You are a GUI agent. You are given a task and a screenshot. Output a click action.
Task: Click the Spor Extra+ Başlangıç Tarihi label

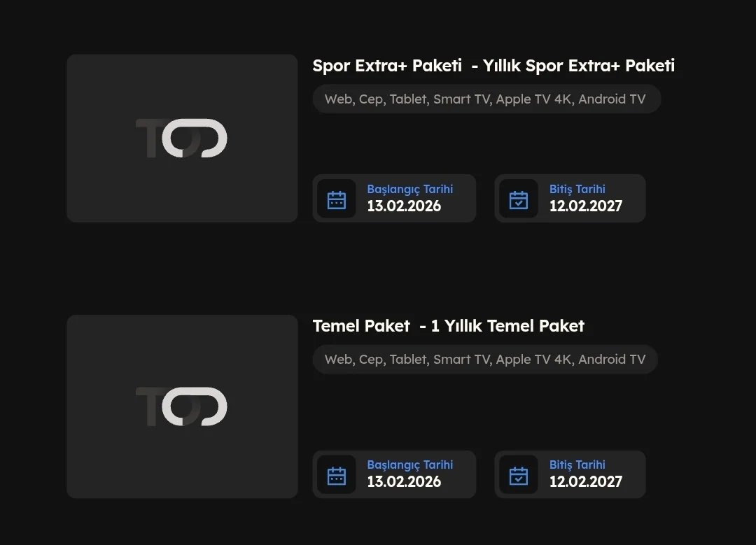[409, 189]
